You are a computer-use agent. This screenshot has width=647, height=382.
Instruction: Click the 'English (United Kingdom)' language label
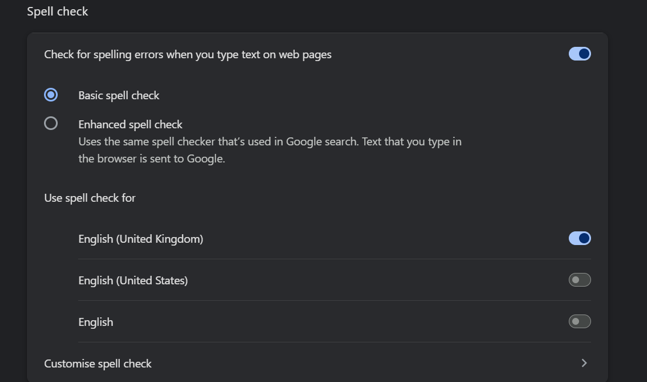click(141, 239)
